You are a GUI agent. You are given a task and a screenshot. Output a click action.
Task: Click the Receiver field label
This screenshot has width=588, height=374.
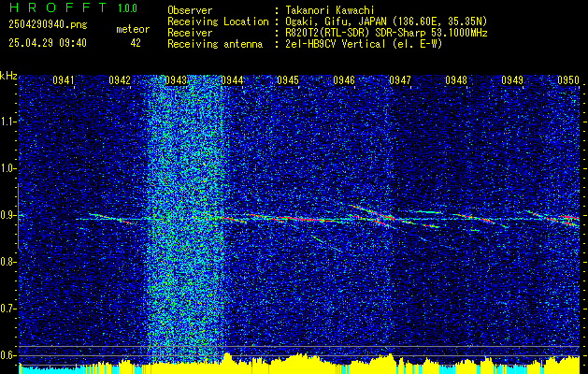point(190,33)
